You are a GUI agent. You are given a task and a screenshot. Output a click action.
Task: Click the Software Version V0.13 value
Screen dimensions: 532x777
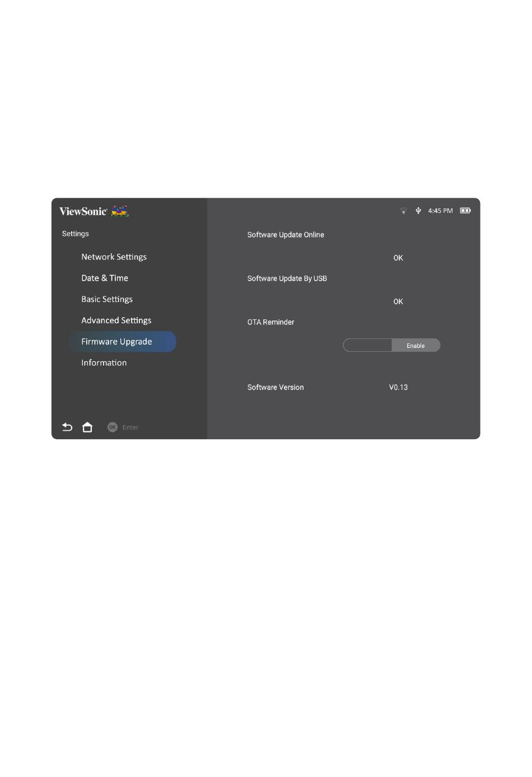point(398,387)
